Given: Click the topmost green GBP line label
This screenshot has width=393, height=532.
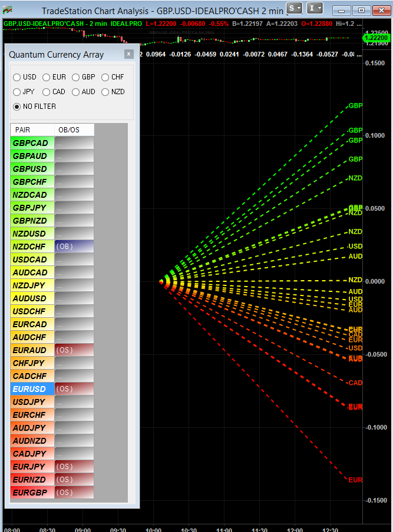Looking at the screenshot, I should pyautogui.click(x=355, y=105).
